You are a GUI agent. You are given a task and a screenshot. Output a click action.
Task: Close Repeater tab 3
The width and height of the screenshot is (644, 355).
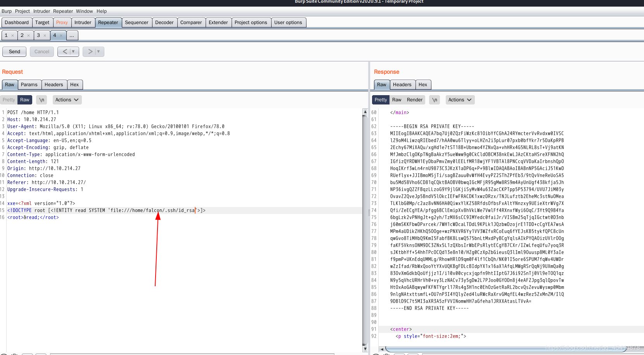[x=45, y=36]
